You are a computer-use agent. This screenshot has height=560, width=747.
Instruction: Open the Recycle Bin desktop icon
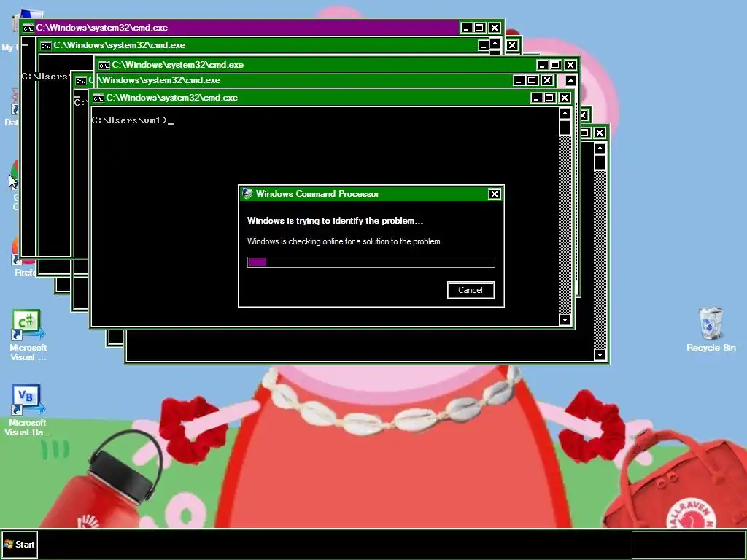[711, 330]
